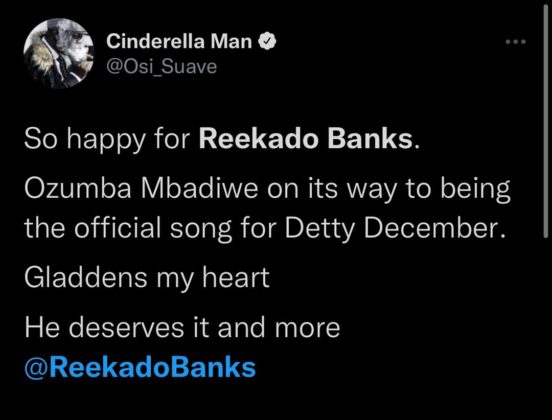
Task: Click the word Man in the display name
Action: click(x=231, y=41)
